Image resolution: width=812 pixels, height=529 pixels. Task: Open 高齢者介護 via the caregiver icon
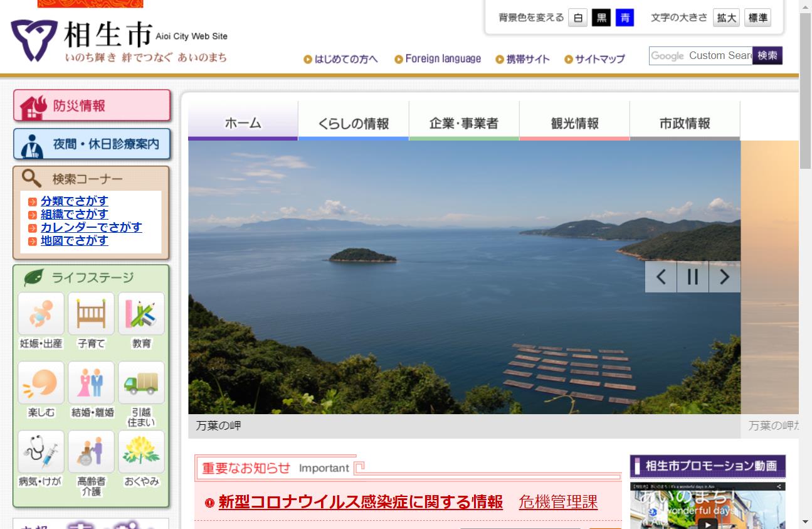pyautogui.click(x=90, y=451)
